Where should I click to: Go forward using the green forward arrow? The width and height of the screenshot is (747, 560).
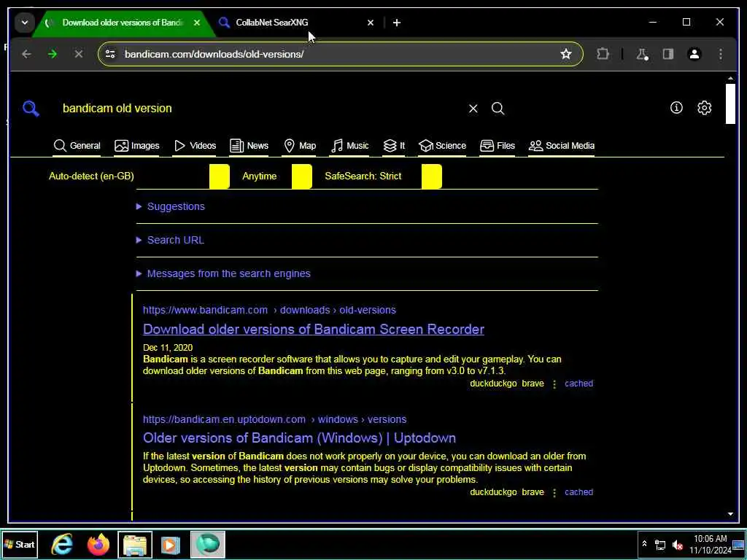point(53,54)
